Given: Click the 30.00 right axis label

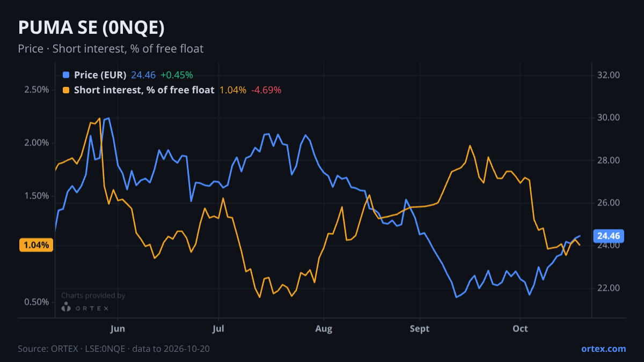Looking at the screenshot, I should [609, 118].
